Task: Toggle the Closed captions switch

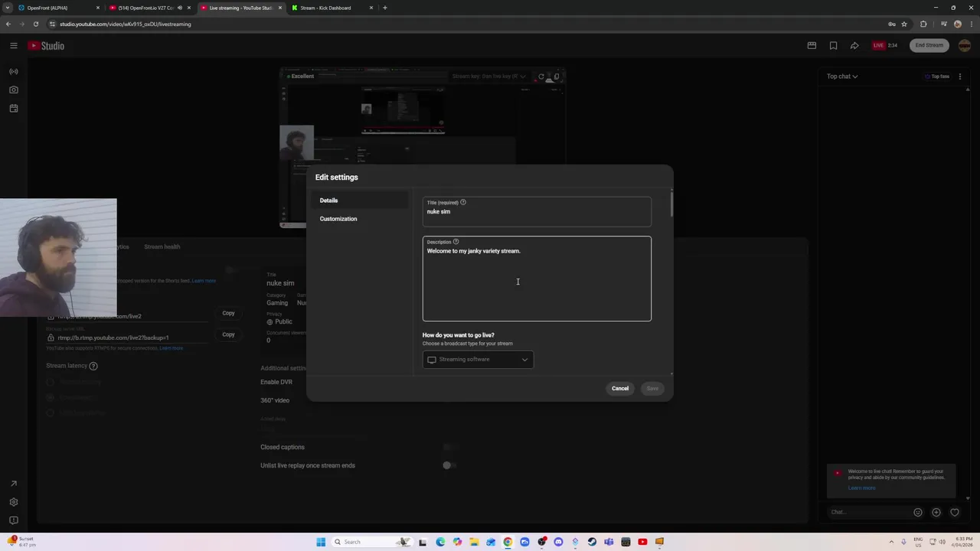Action: coord(449,447)
